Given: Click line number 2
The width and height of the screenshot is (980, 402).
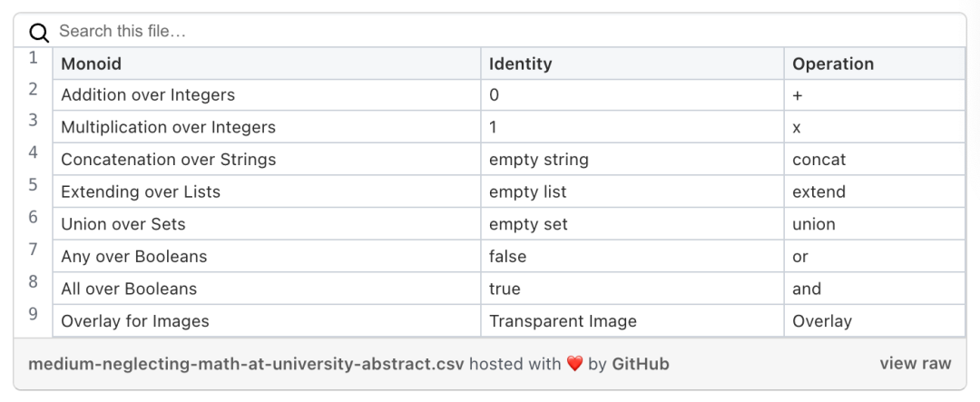Looking at the screenshot, I should point(34,90).
